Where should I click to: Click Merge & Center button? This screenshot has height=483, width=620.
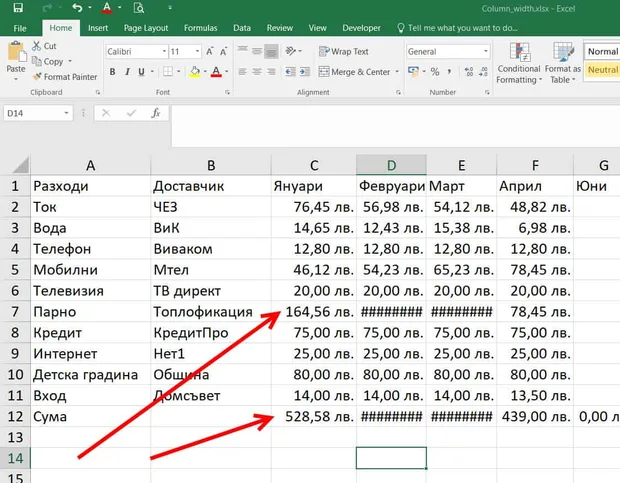coord(355,72)
